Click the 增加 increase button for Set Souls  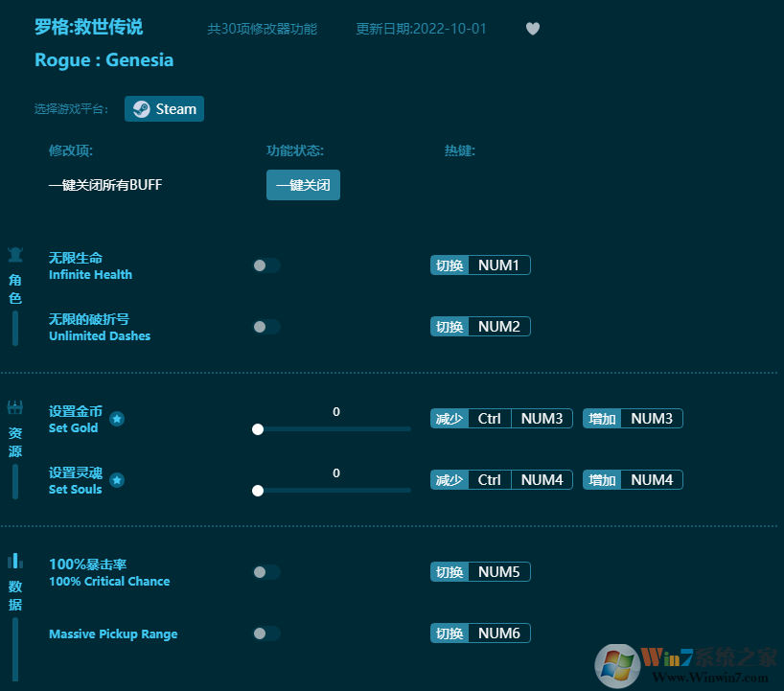tap(603, 480)
